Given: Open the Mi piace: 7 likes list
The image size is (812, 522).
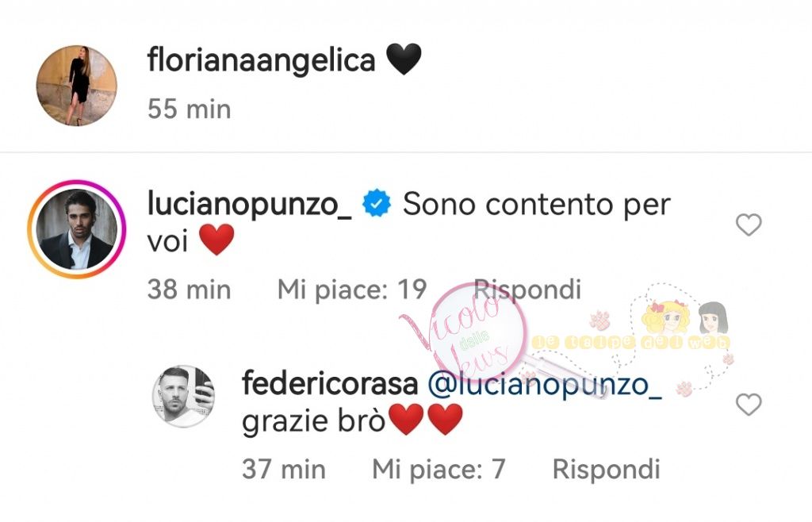Looking at the screenshot, I should pyautogui.click(x=439, y=469).
